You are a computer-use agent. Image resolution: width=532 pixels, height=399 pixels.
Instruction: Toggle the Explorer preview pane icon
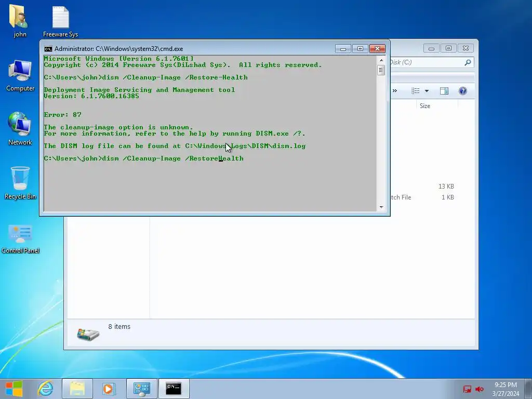click(x=444, y=91)
